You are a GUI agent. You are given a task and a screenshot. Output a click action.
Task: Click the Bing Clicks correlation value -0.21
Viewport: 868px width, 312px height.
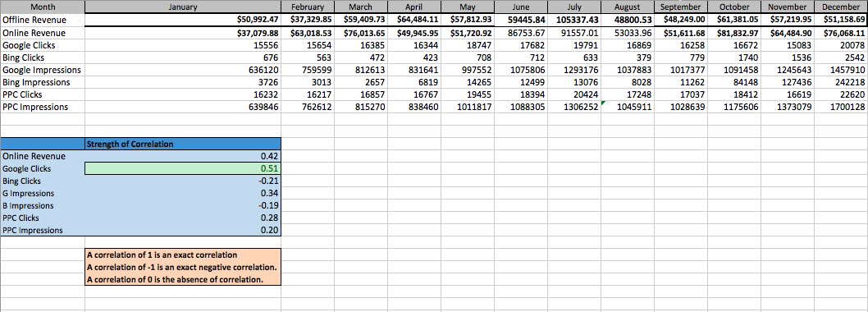pyautogui.click(x=183, y=181)
